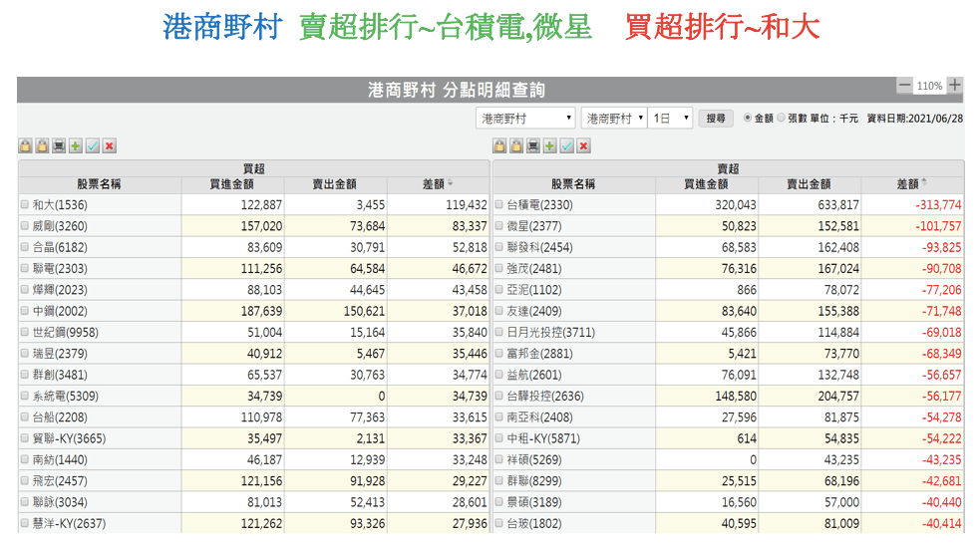The height and width of the screenshot is (550, 980).
Task: Click the printer icon above 買超 table
Action: tap(59, 146)
